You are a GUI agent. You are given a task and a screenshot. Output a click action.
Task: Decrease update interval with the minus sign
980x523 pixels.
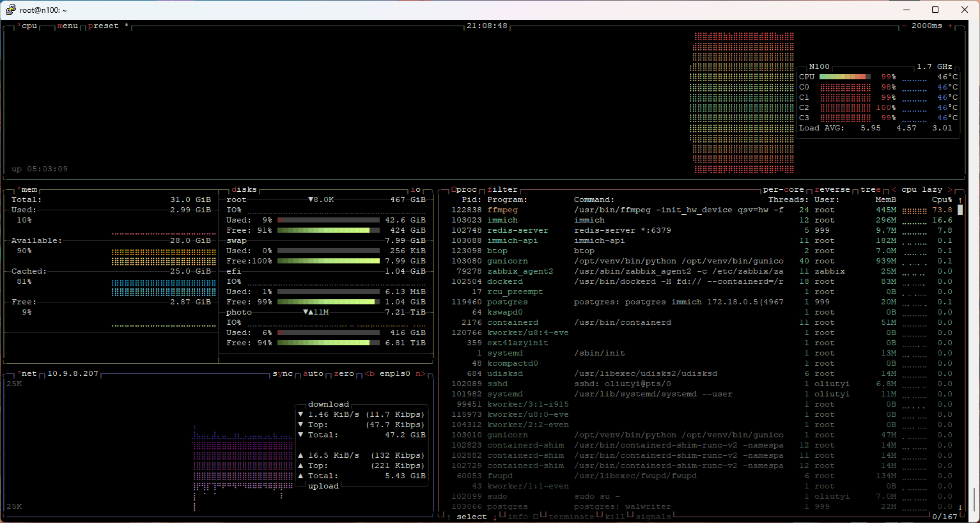(x=904, y=26)
